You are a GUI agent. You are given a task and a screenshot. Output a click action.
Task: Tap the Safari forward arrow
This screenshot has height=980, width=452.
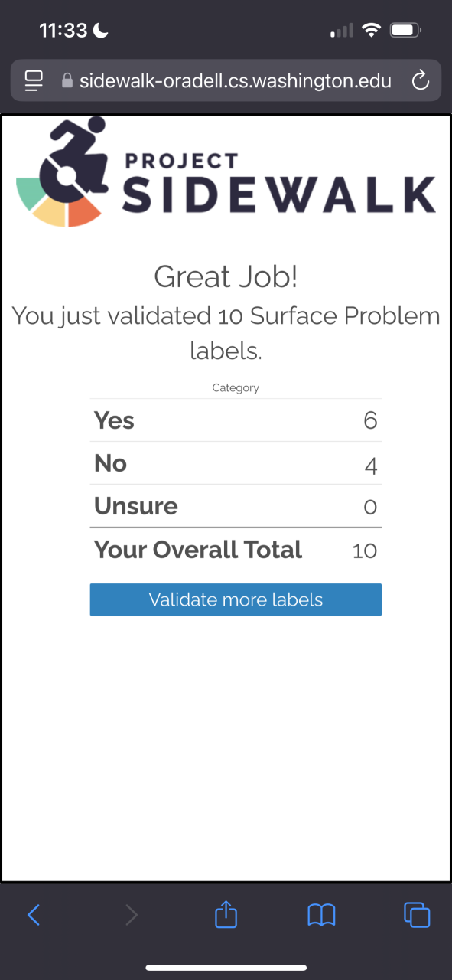[x=132, y=915]
